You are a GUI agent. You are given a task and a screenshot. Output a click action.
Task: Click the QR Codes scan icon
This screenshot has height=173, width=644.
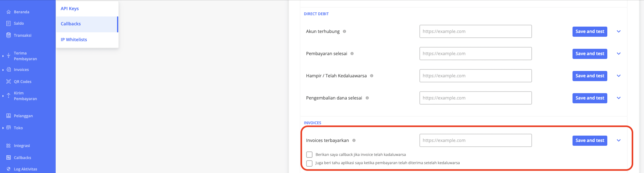[x=9, y=82]
